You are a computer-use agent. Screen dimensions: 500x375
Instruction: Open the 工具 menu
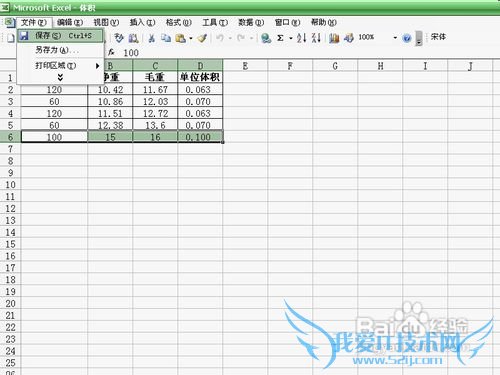tap(215, 23)
